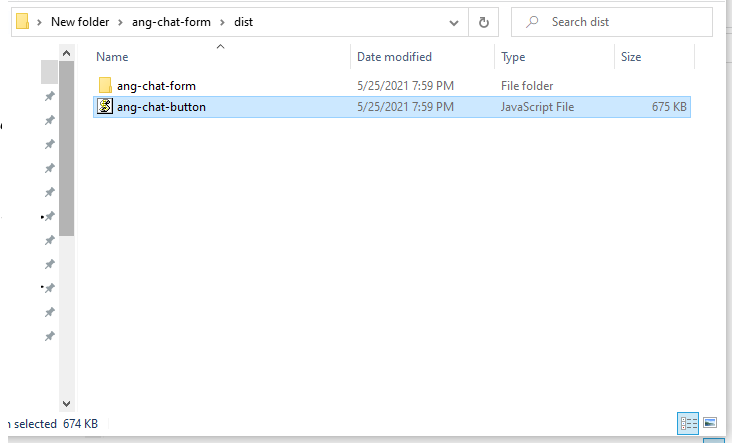Click the ang-chat-form folder icon
Image resolution: width=732 pixels, height=443 pixels.
coord(105,86)
